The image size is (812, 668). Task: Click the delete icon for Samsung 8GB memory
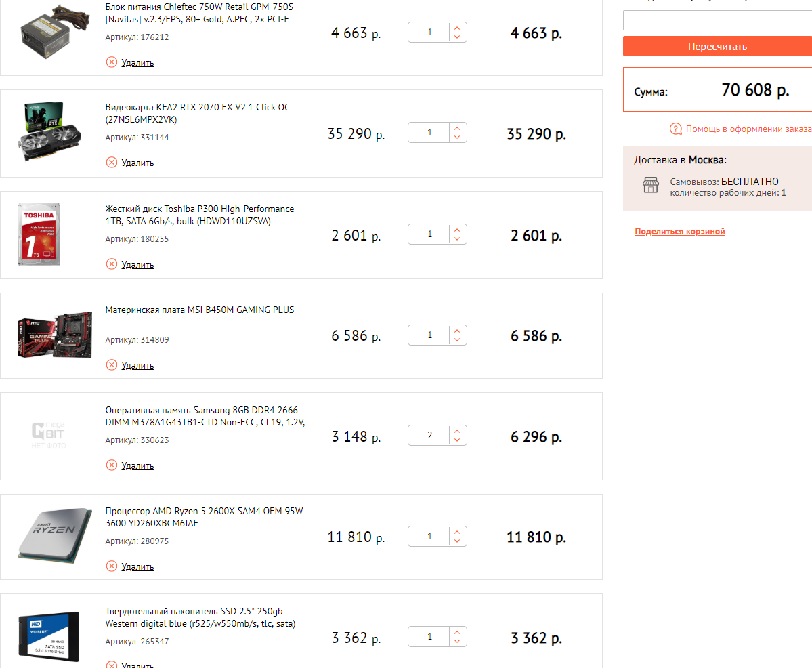point(112,465)
